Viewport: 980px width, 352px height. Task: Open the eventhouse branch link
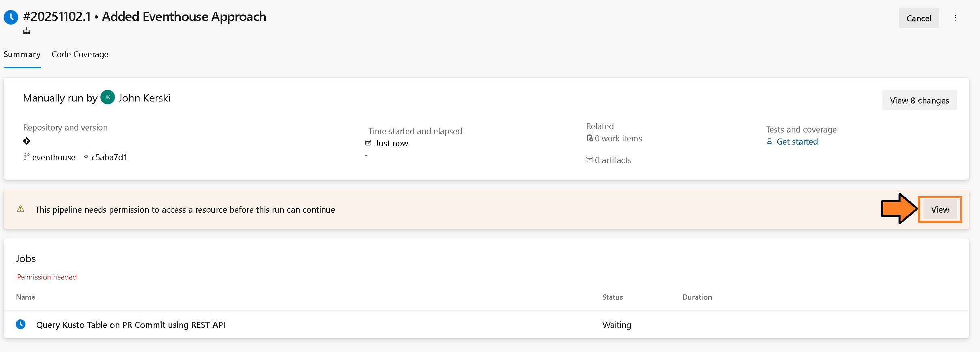coord(54,157)
